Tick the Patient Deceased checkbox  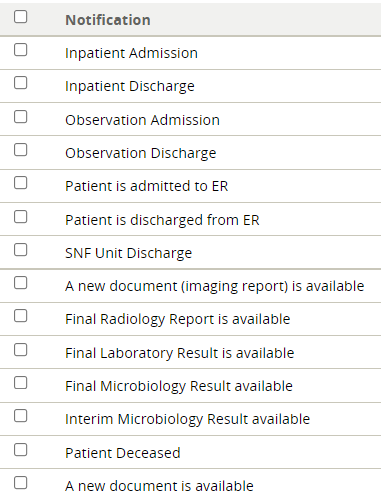pos(20,450)
